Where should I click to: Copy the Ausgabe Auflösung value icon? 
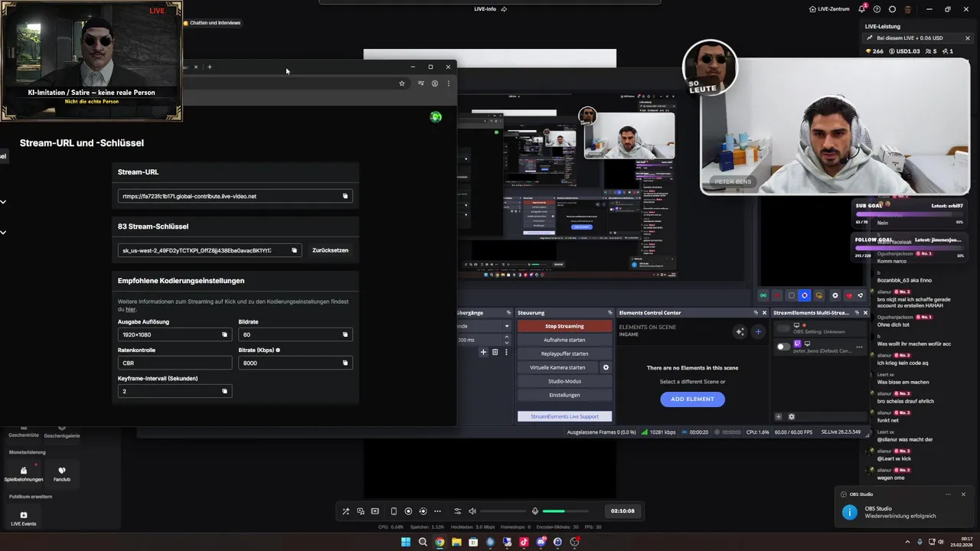point(224,334)
